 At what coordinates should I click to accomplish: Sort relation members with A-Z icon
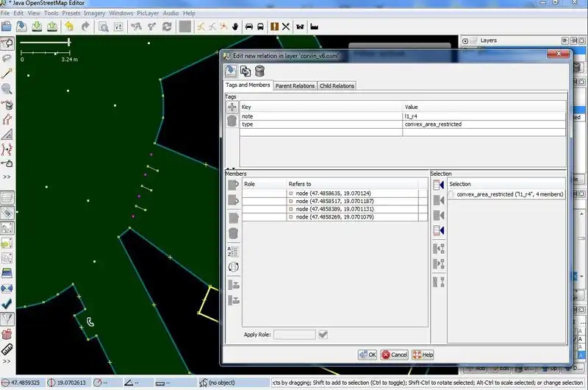pos(234,251)
